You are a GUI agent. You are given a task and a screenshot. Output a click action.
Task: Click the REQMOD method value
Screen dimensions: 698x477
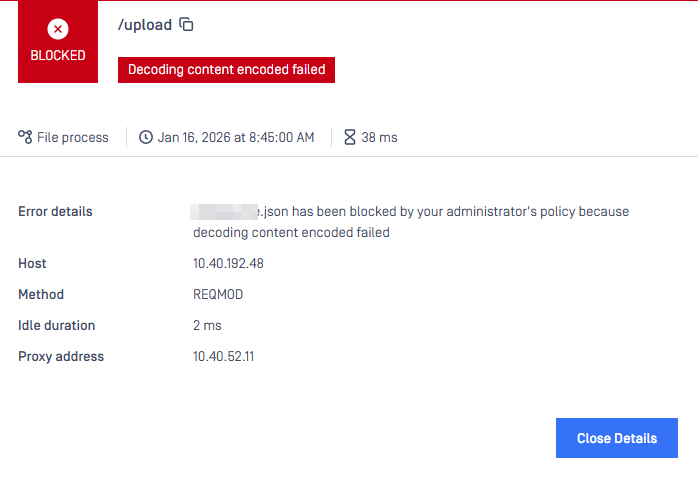pyautogui.click(x=218, y=295)
